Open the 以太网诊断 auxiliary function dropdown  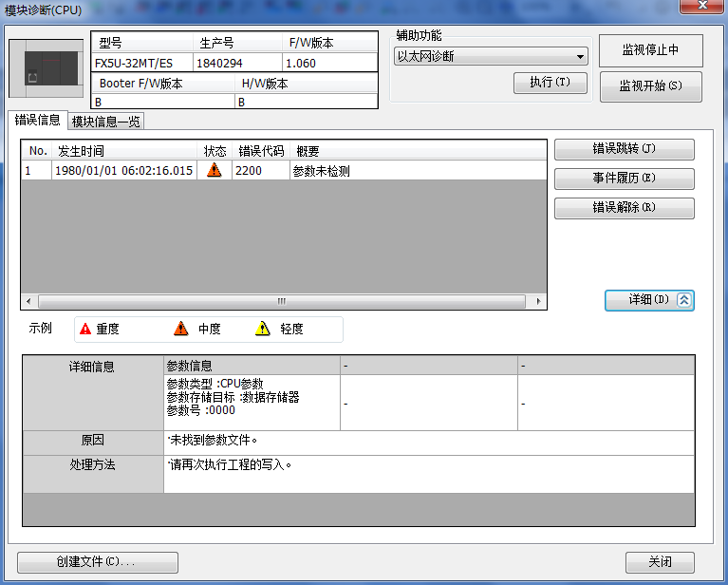coord(491,57)
